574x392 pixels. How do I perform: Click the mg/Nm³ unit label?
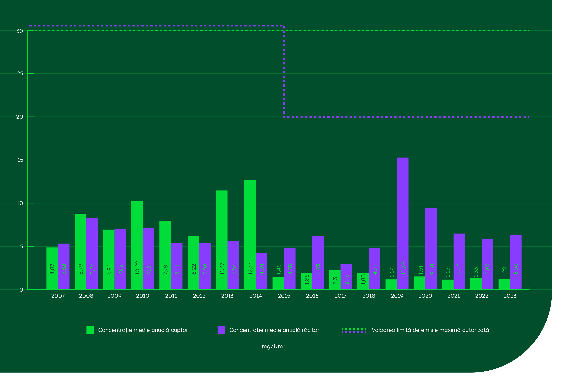tap(273, 346)
